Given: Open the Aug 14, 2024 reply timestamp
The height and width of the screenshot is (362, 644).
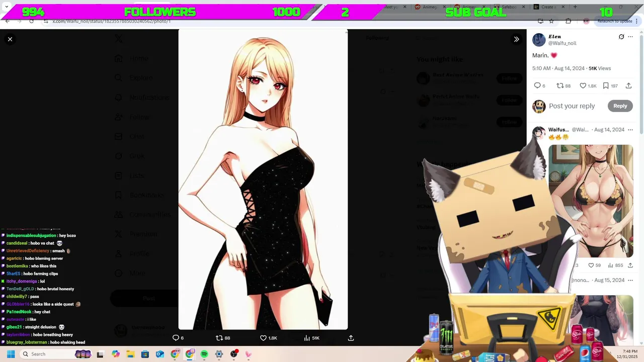Looking at the screenshot, I should click(609, 130).
